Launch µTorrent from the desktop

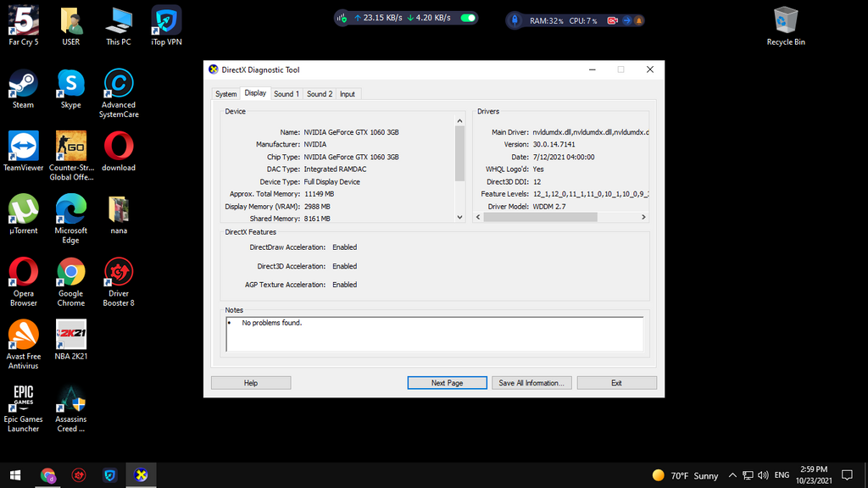pos(23,215)
